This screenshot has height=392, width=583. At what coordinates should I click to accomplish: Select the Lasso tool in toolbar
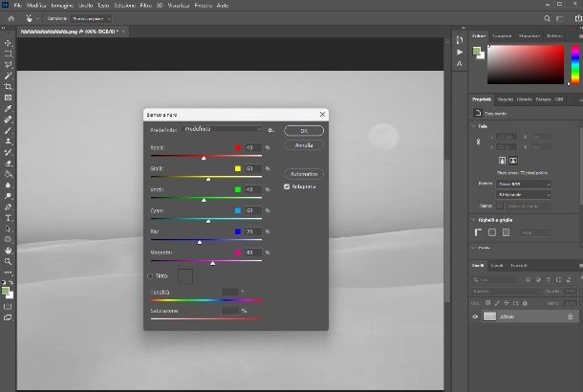click(x=8, y=65)
